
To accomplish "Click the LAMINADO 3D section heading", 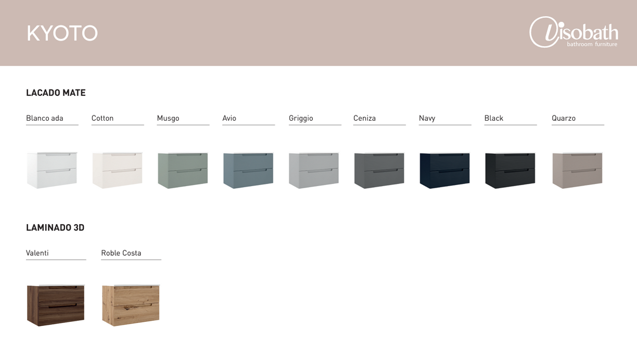I will point(55,228).
